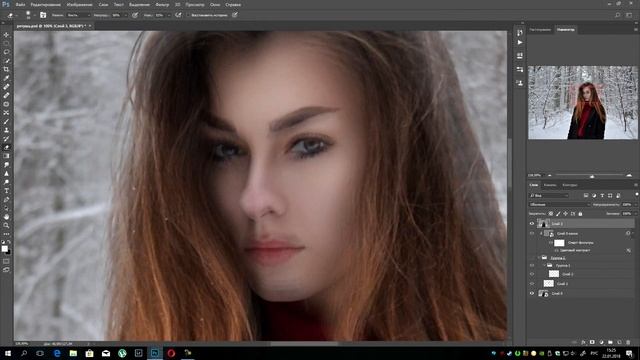Image resolution: width=640 pixels, height=360 pixels.
Task: Click the Navigator preview thumbnail
Action: pos(582,102)
